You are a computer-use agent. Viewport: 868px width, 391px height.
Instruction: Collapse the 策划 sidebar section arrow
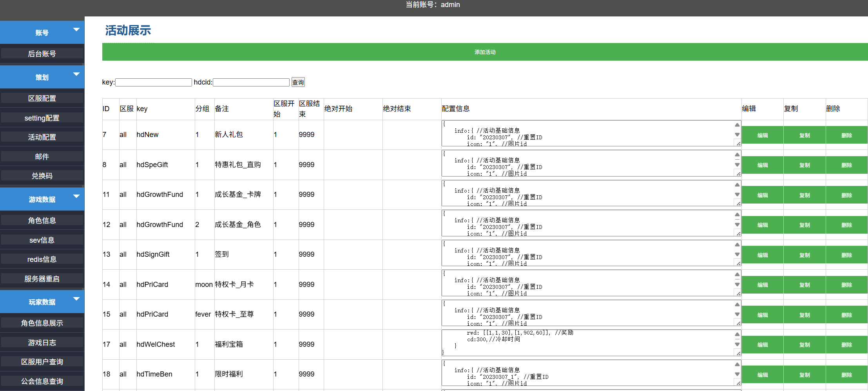point(76,74)
